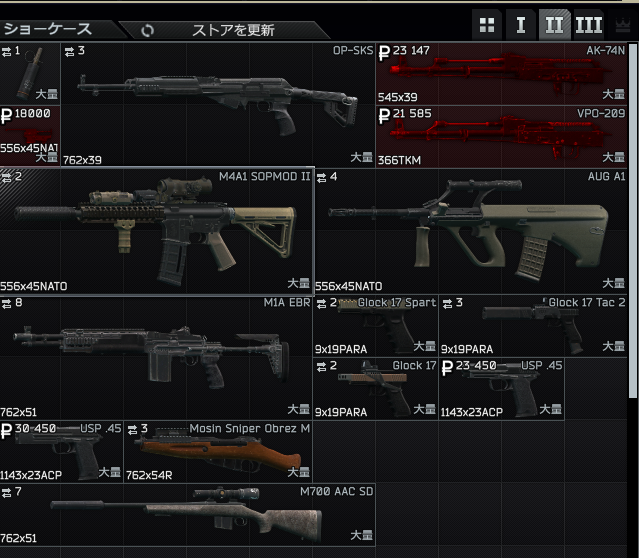
Task: Click the USP .45 priced 23 450
Action: point(502,389)
